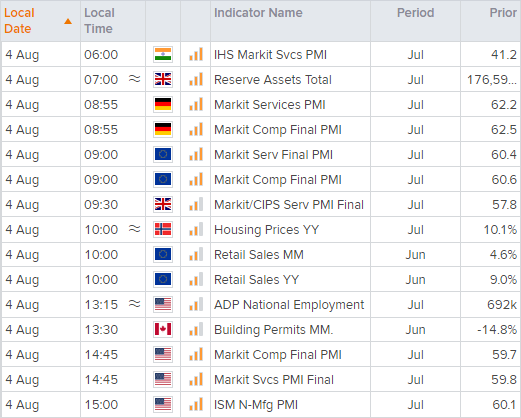This screenshot has height=418, width=521.
Task: Click the Canada flag in the Building Permits MM row
Action: coord(163,329)
